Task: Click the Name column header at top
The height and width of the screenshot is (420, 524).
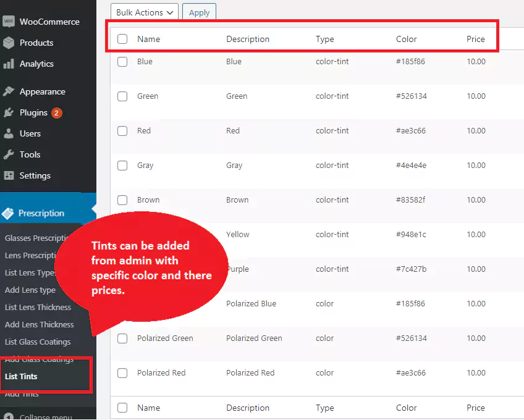Action: (x=148, y=39)
